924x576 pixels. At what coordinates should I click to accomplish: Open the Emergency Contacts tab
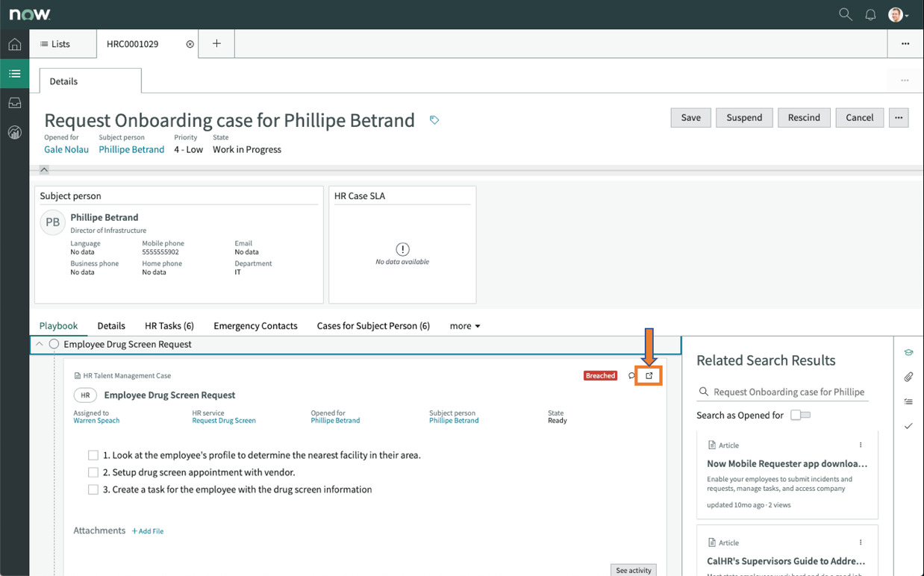click(x=255, y=326)
